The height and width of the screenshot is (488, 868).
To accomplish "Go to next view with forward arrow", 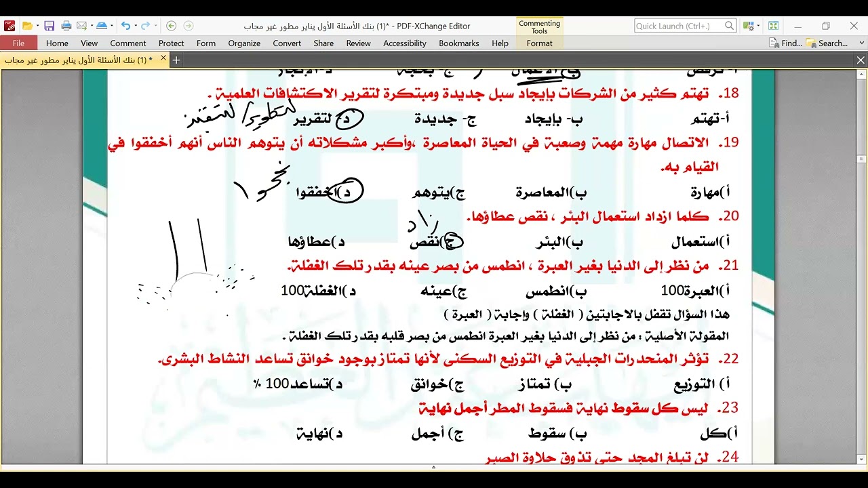I will click(x=189, y=26).
